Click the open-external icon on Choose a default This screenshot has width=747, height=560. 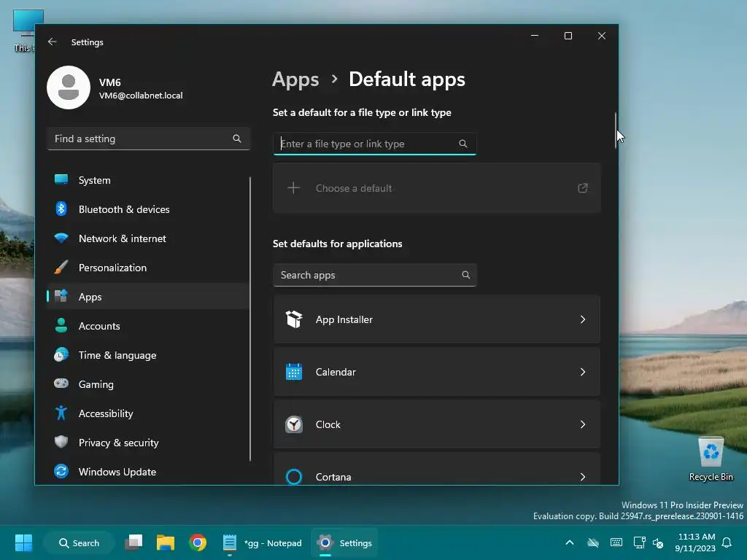pyautogui.click(x=583, y=188)
